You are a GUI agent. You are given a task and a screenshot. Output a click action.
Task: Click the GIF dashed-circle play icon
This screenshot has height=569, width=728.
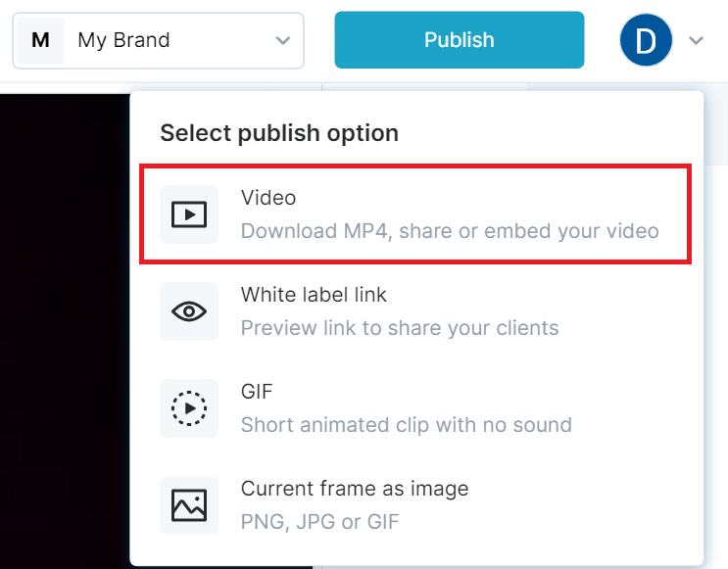pyautogui.click(x=189, y=407)
